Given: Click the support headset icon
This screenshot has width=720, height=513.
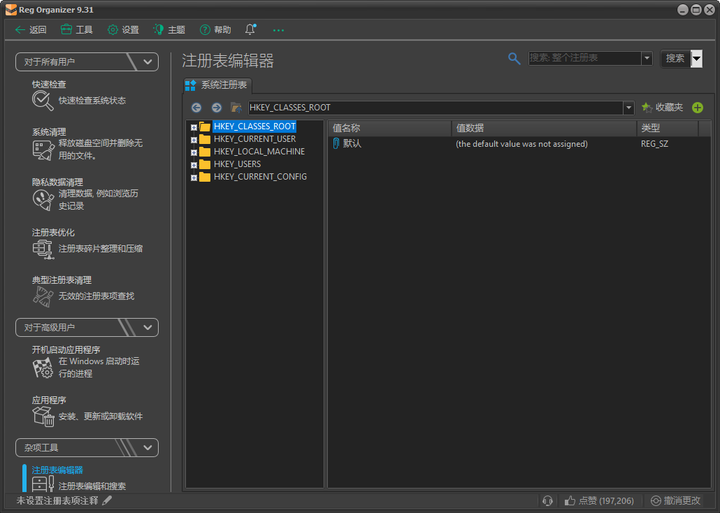Looking at the screenshot, I should pyautogui.click(x=547, y=501).
